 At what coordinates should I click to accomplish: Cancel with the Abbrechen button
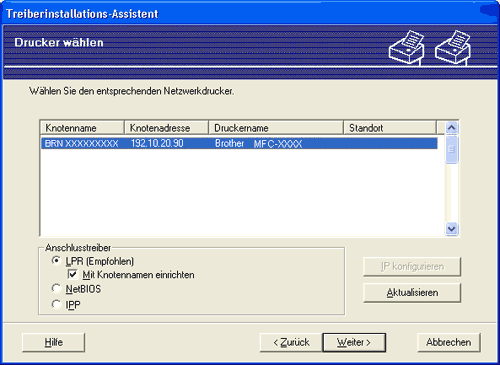pyautogui.click(x=449, y=342)
